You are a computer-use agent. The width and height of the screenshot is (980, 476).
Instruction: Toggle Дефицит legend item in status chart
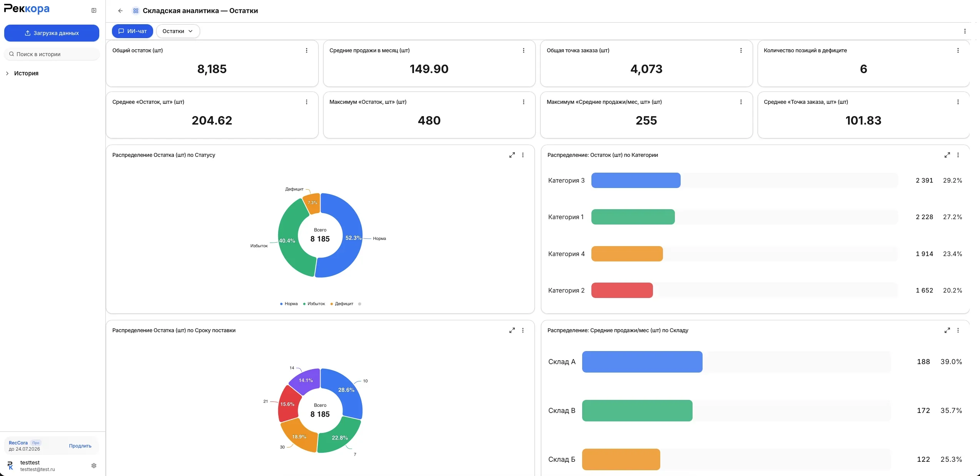(342, 304)
